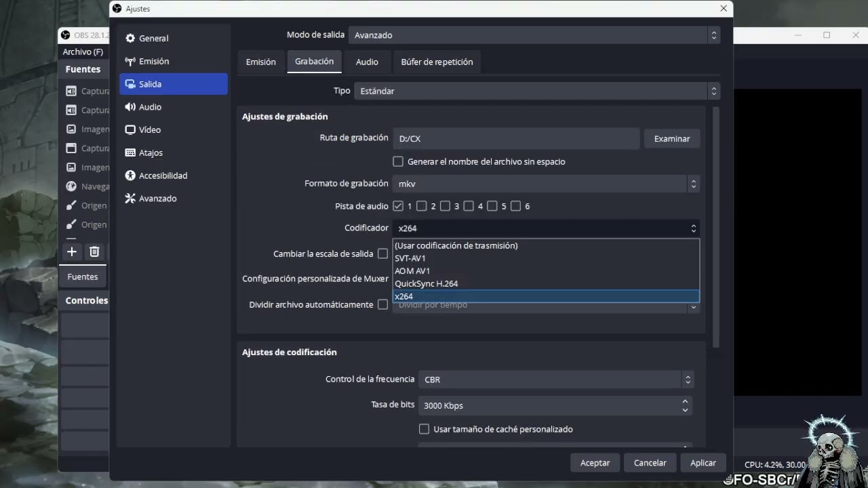This screenshot has width=868, height=488.
Task: Open Accesibilidad settings icon
Action: click(x=130, y=176)
